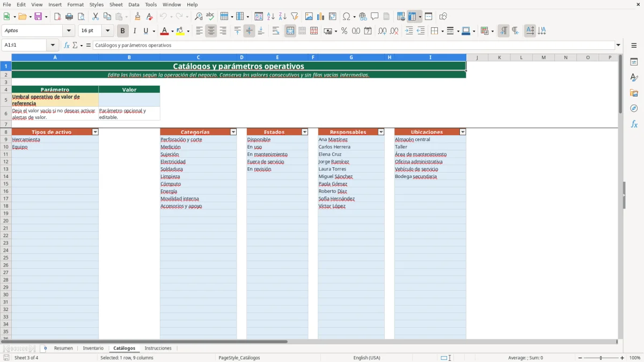Open the Function Wizard

point(67,45)
